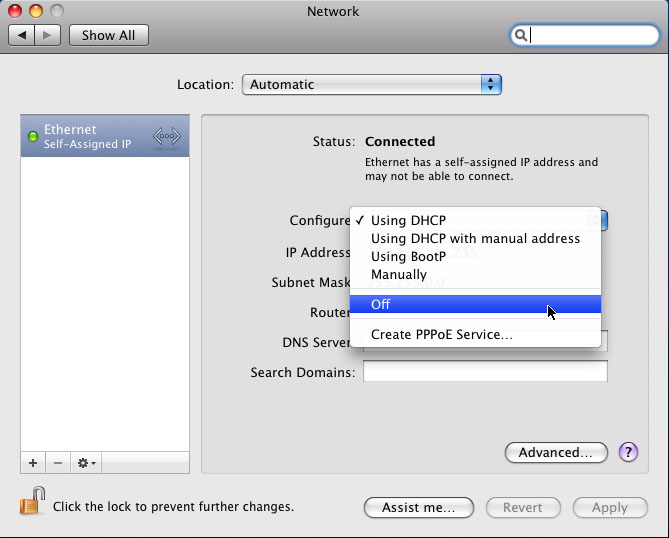
Task: Choose Using DHCP in the menu
Action: pyautogui.click(x=475, y=220)
